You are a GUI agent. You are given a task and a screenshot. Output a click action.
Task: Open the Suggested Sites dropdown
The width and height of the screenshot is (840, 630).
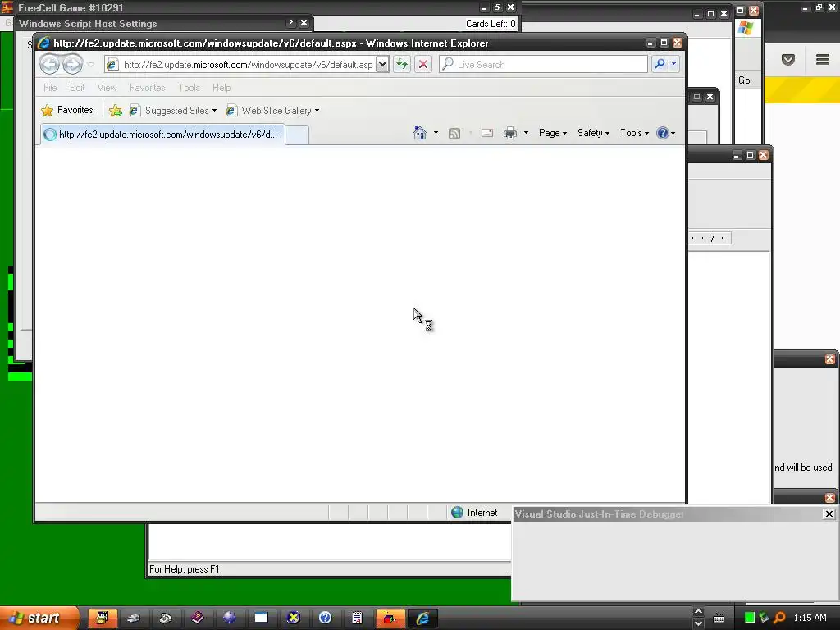pyautogui.click(x=173, y=111)
